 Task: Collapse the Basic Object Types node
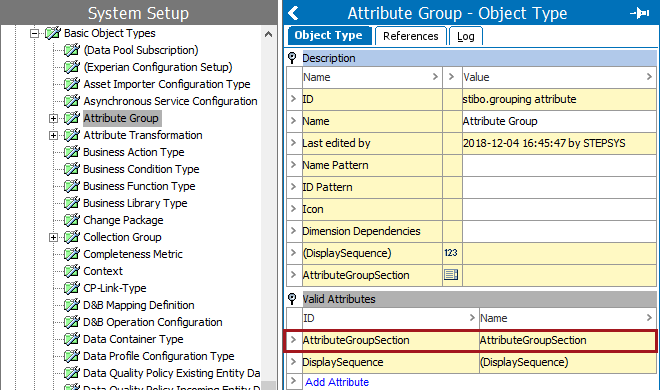click(35, 33)
